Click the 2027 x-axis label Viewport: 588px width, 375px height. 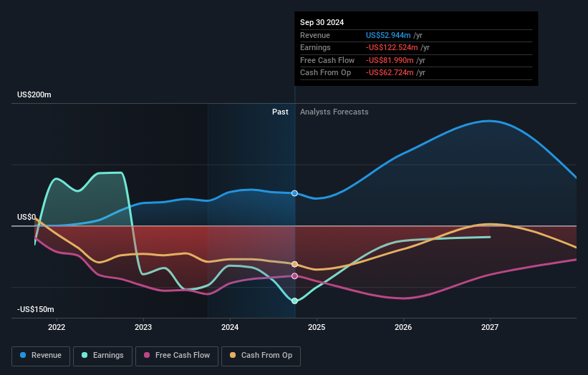[490, 328]
